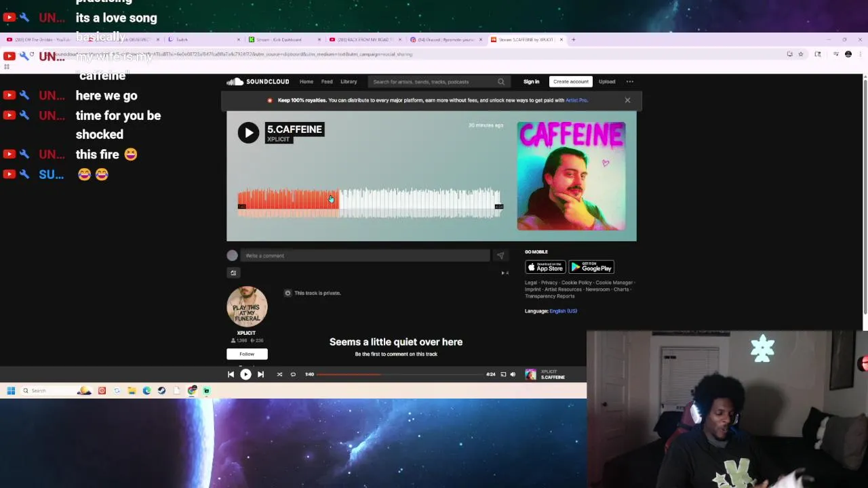868x488 pixels.
Task: Open the Home nav item
Action: pyautogui.click(x=307, y=81)
